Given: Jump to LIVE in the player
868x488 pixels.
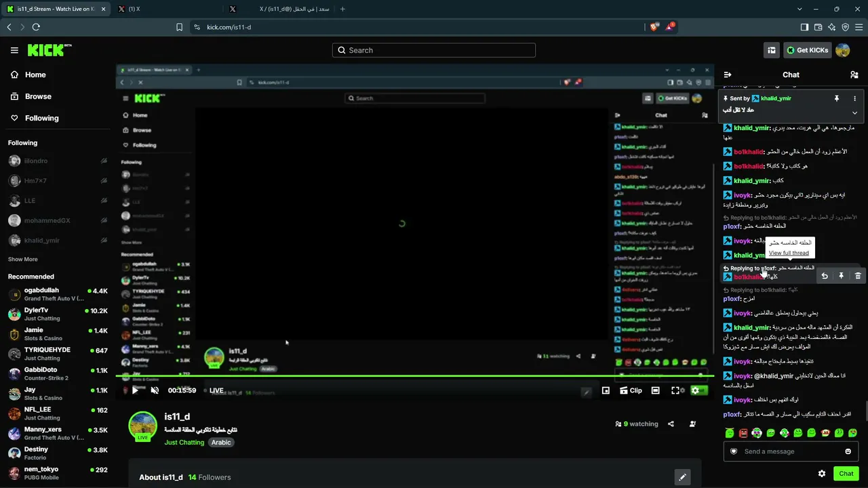Looking at the screenshot, I should coord(216,390).
